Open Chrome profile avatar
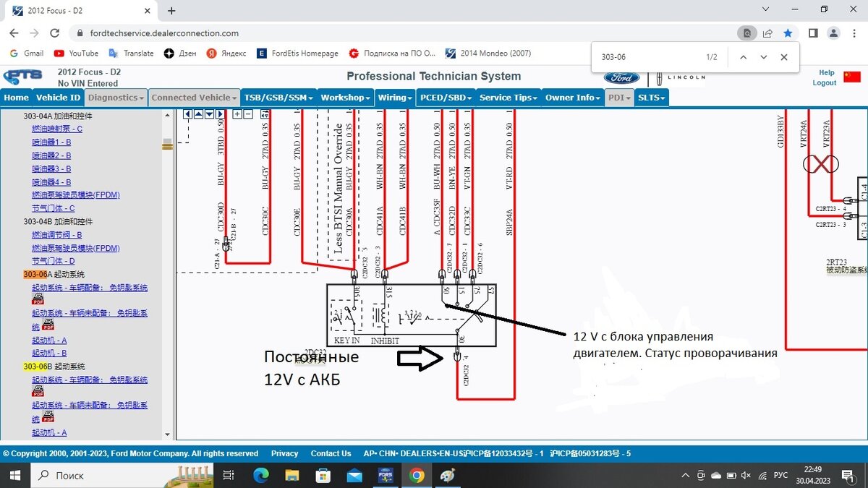The width and height of the screenshot is (868, 488). click(833, 33)
